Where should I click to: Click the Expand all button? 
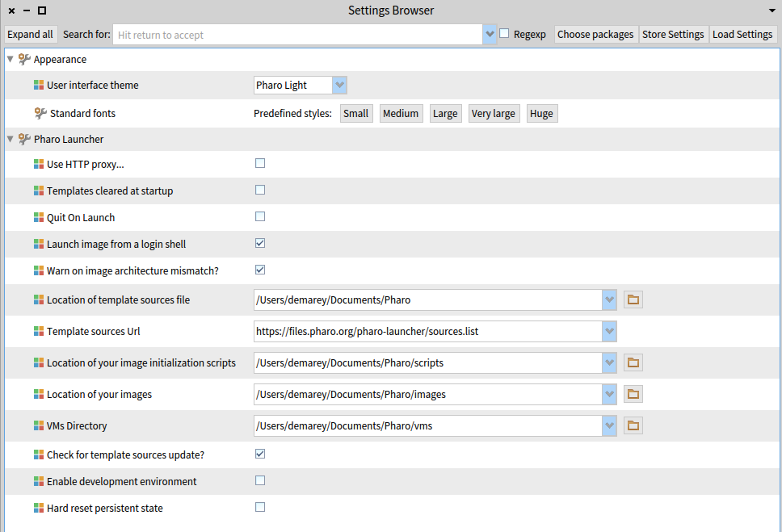[x=30, y=35]
